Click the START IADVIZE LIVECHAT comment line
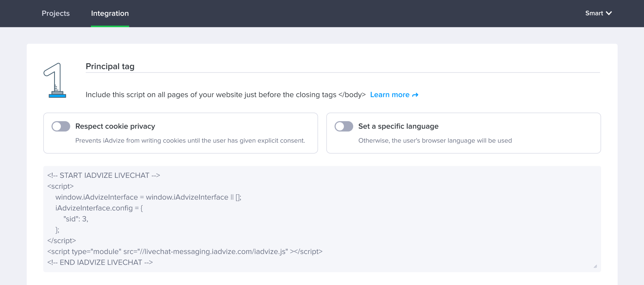Screen dimensions: 644x285 click(104, 175)
